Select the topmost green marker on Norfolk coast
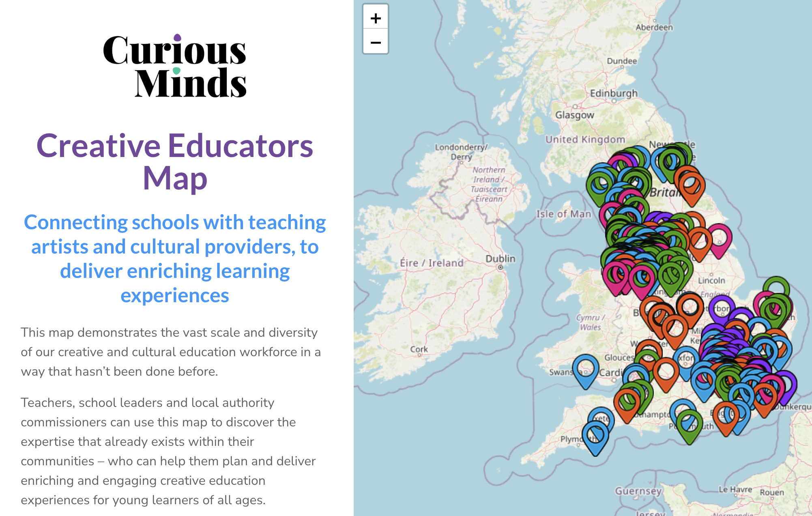Image resolution: width=812 pixels, height=516 pixels. click(776, 286)
